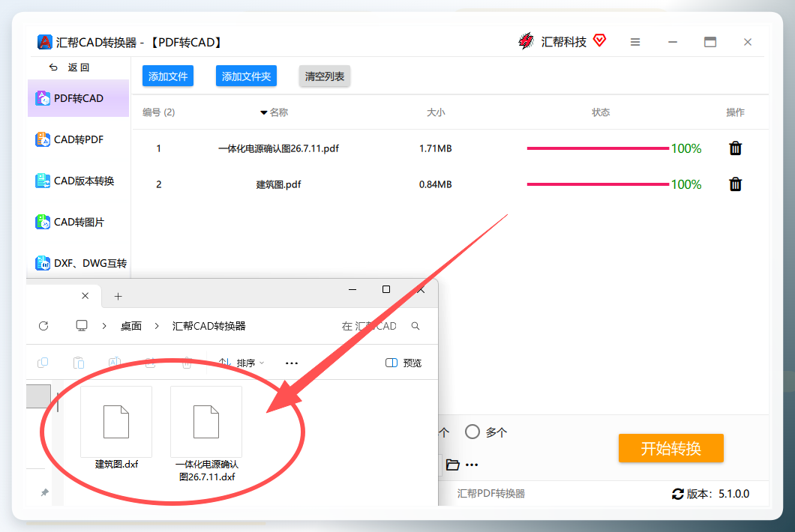Click the copy icon in Explorer toolbar
Screen dimensions: 795x532
click(x=43, y=363)
